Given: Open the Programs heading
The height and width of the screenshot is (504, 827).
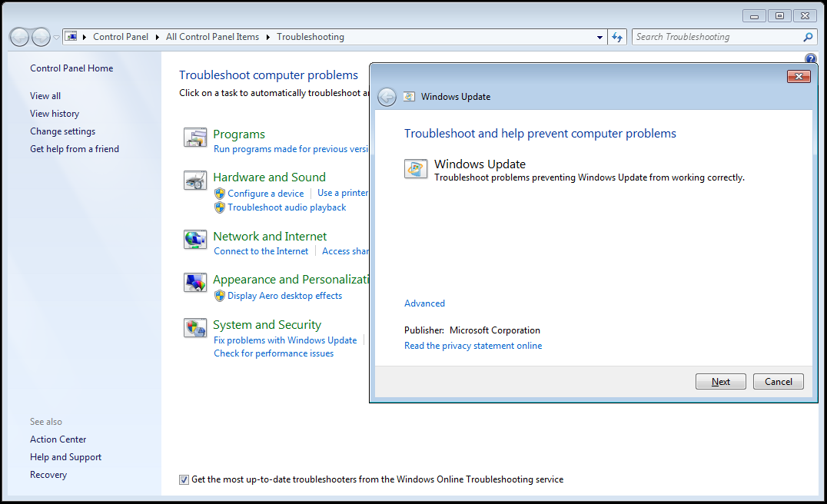Looking at the screenshot, I should (239, 134).
